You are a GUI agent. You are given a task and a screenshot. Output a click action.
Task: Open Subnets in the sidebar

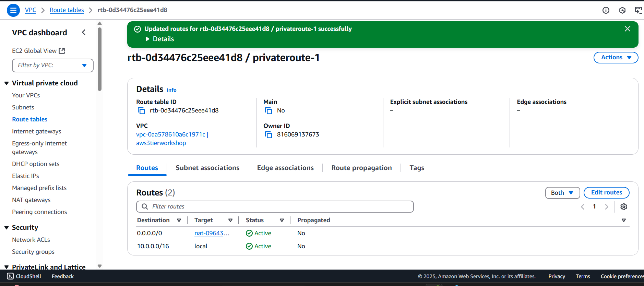pos(23,107)
